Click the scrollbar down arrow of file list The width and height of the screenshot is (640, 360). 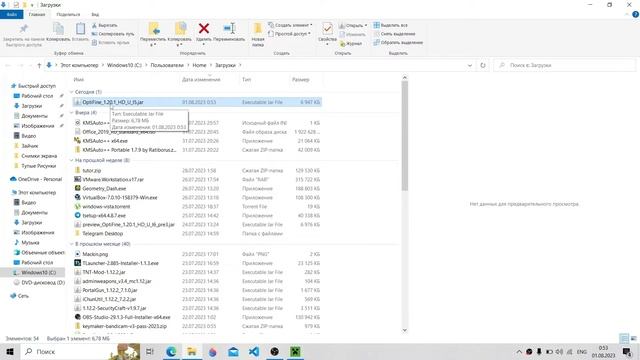coord(404,330)
